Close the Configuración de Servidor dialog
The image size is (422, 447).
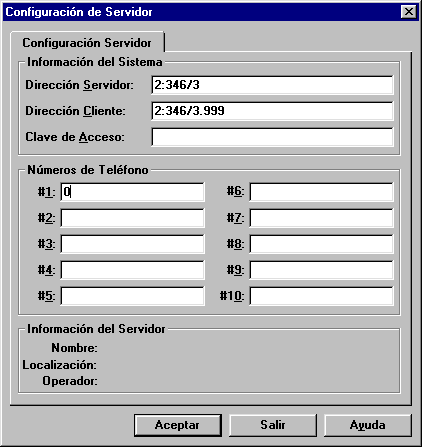click(x=409, y=12)
